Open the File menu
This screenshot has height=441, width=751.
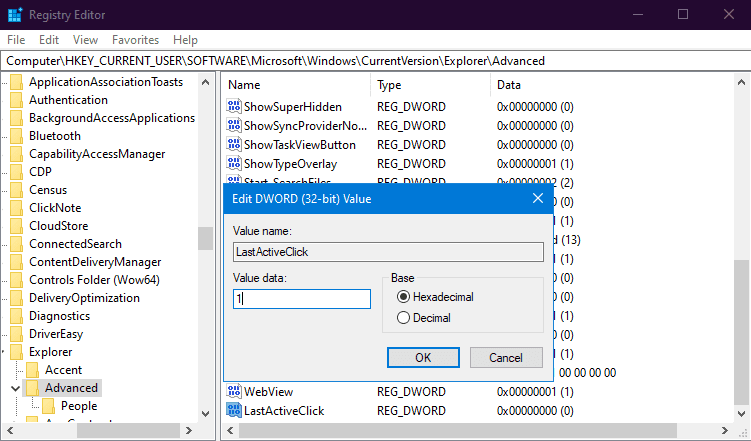pyautogui.click(x=16, y=40)
